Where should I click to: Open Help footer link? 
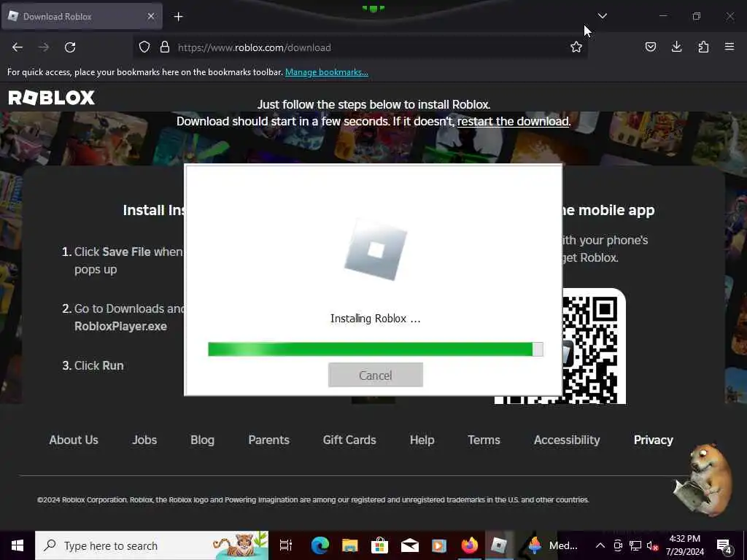tap(422, 440)
